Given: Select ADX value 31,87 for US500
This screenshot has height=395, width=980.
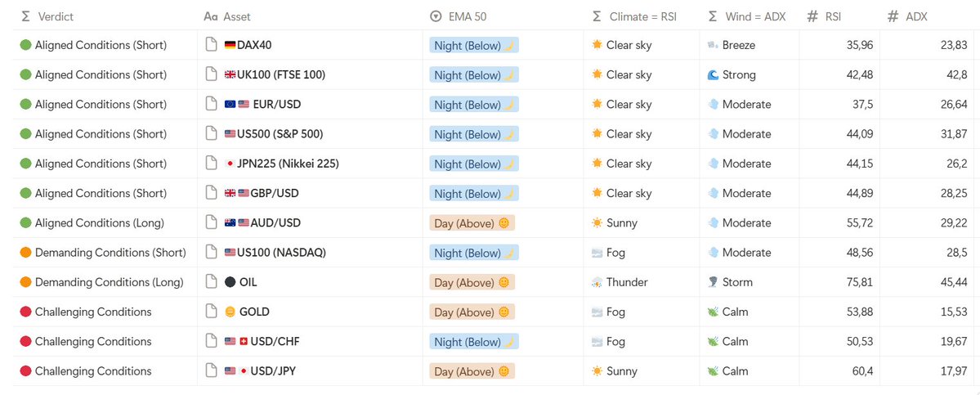Looking at the screenshot, I should point(954,134).
